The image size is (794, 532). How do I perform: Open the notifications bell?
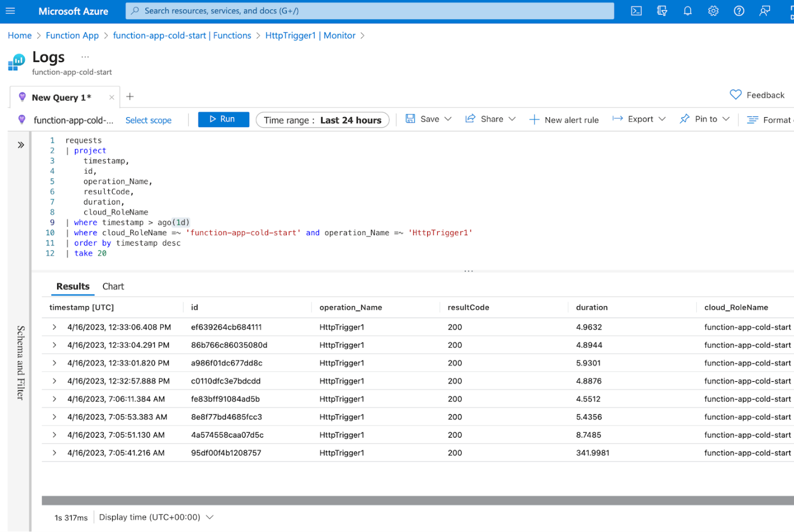(687, 11)
